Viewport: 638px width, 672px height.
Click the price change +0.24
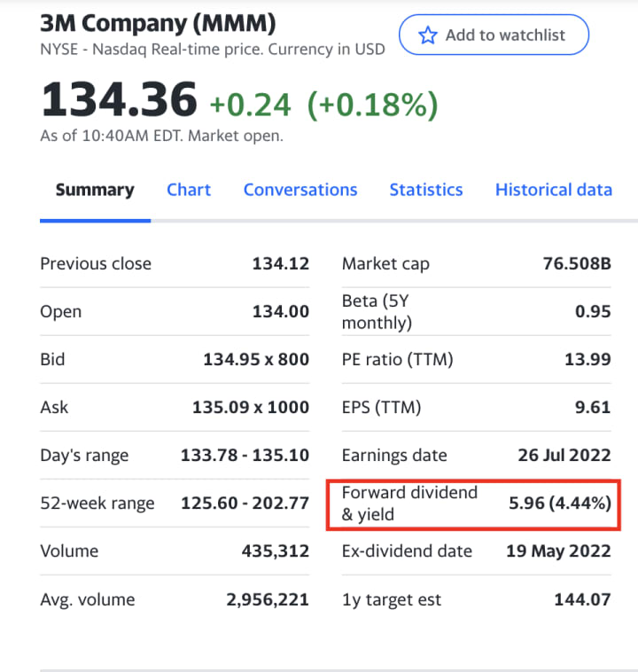click(250, 105)
